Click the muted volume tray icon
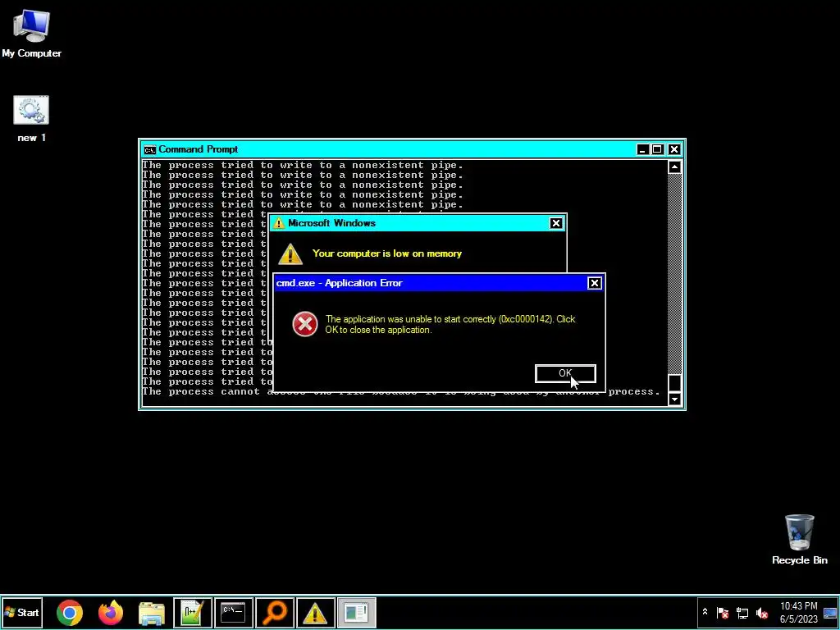Viewport: 840px width, 630px height. click(762, 612)
